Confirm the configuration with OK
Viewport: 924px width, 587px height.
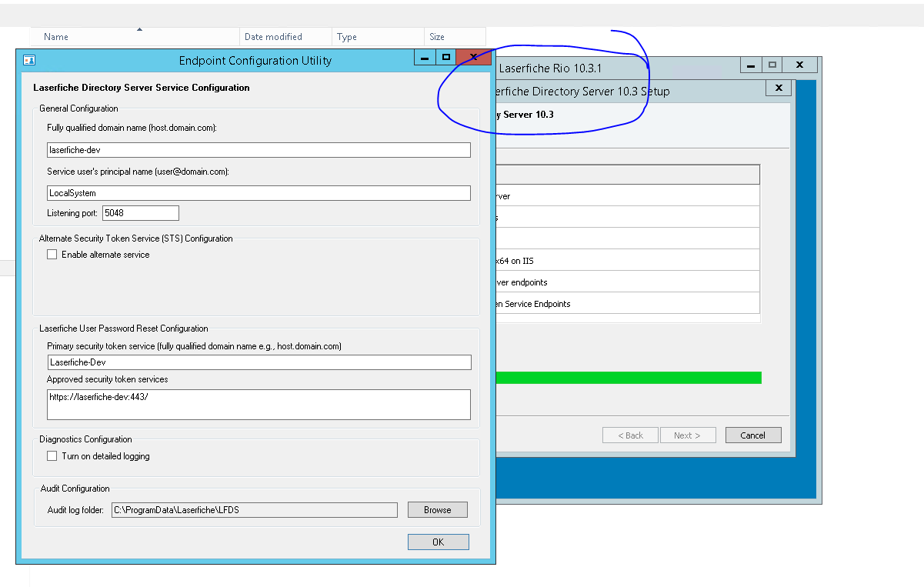pos(438,542)
